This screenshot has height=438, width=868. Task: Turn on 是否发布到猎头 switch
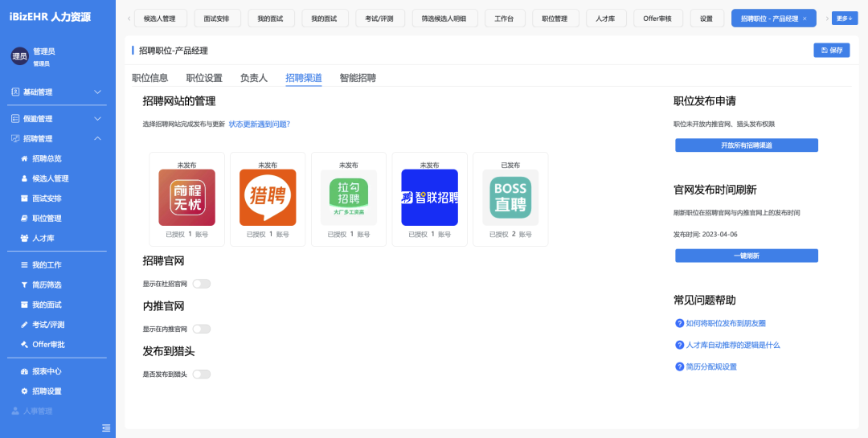[x=201, y=374]
